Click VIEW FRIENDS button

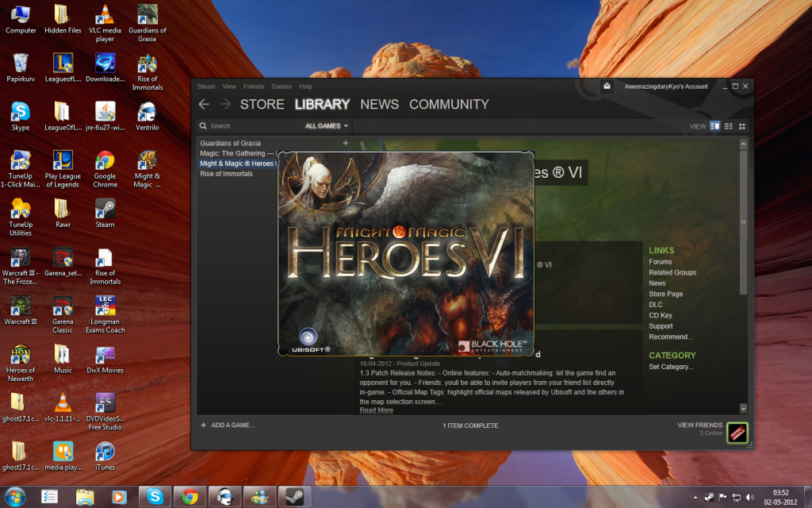click(x=699, y=425)
